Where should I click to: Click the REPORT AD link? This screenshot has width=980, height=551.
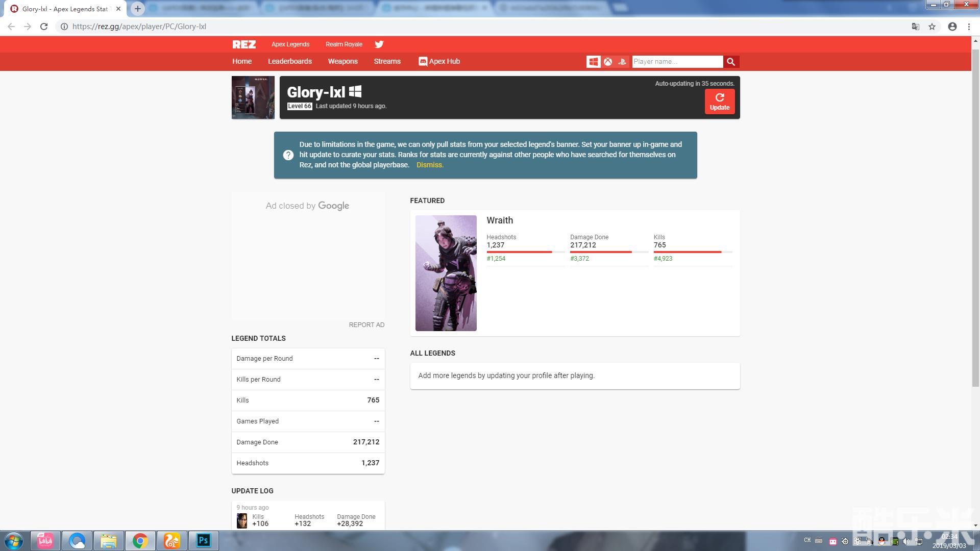click(x=366, y=324)
